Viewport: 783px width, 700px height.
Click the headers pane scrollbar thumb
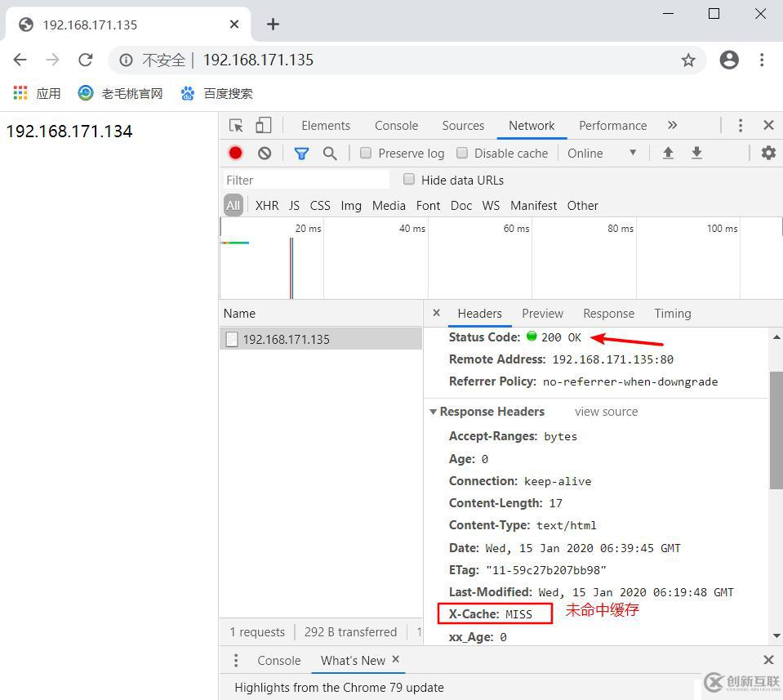coord(776,430)
